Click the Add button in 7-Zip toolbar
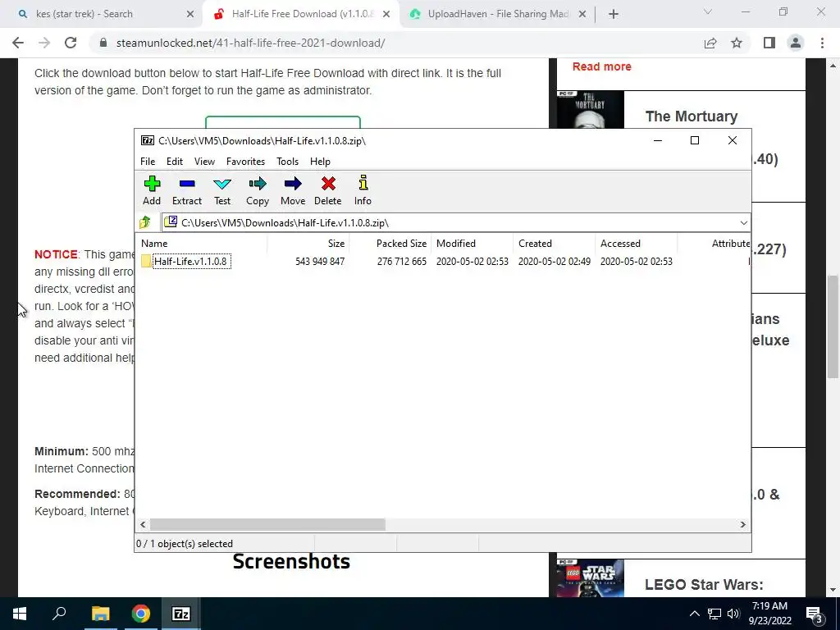Viewport: 840px width, 630px height. click(x=152, y=190)
